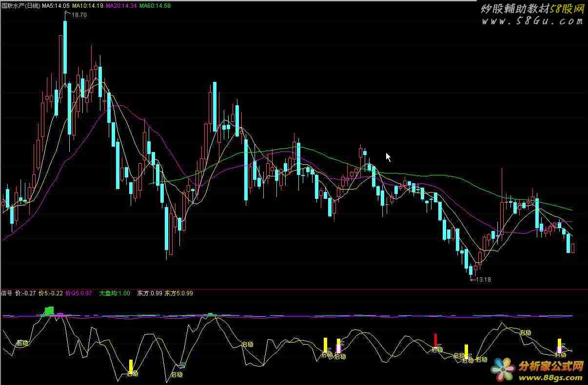Screen dimensions: 588x385
Task: Select the 东方:0.99 indicator value
Action: [150, 293]
